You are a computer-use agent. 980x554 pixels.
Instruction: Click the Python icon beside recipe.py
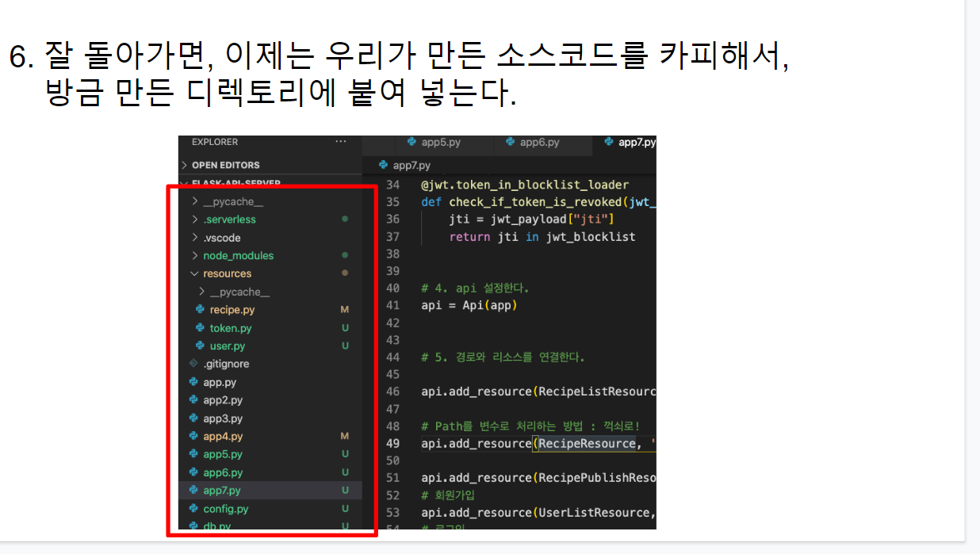click(x=201, y=310)
